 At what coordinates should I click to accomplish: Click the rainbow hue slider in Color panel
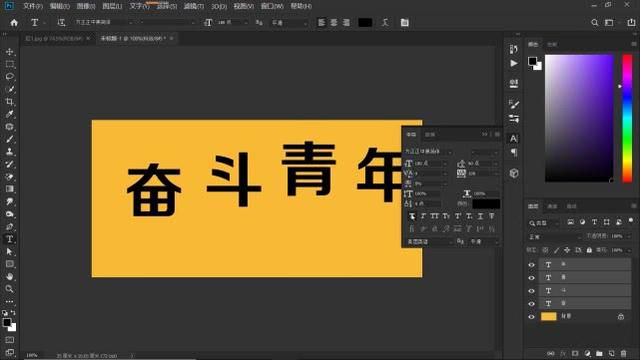click(x=627, y=118)
